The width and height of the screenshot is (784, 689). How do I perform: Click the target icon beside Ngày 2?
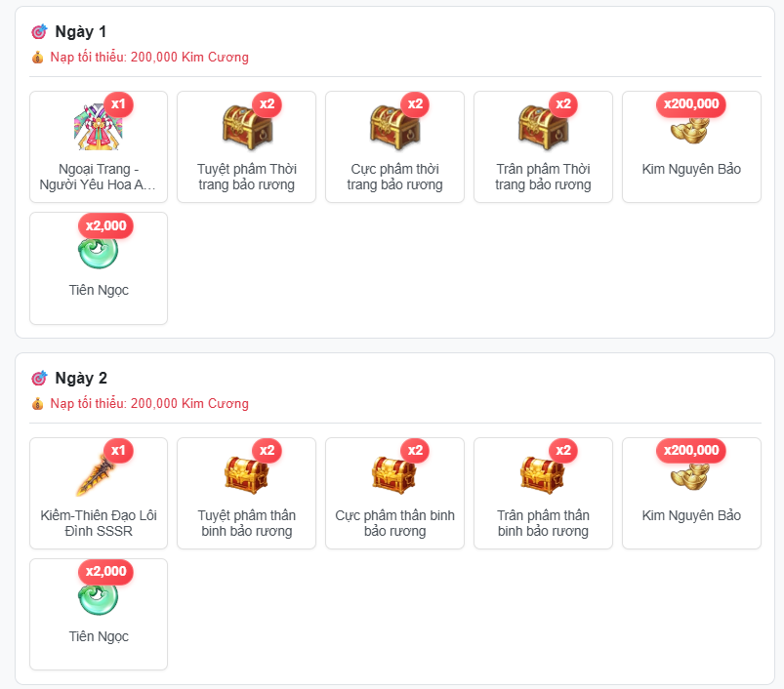(39, 379)
